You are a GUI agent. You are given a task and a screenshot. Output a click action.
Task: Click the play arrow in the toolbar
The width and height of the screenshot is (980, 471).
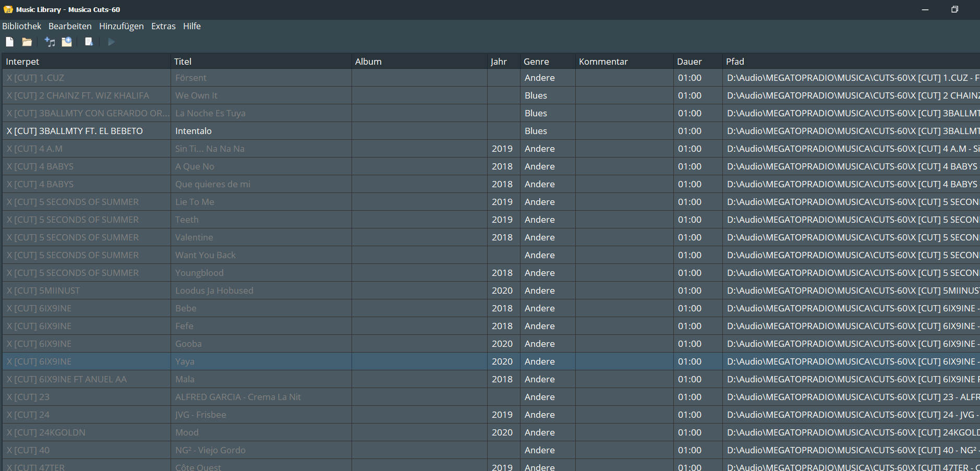point(111,42)
